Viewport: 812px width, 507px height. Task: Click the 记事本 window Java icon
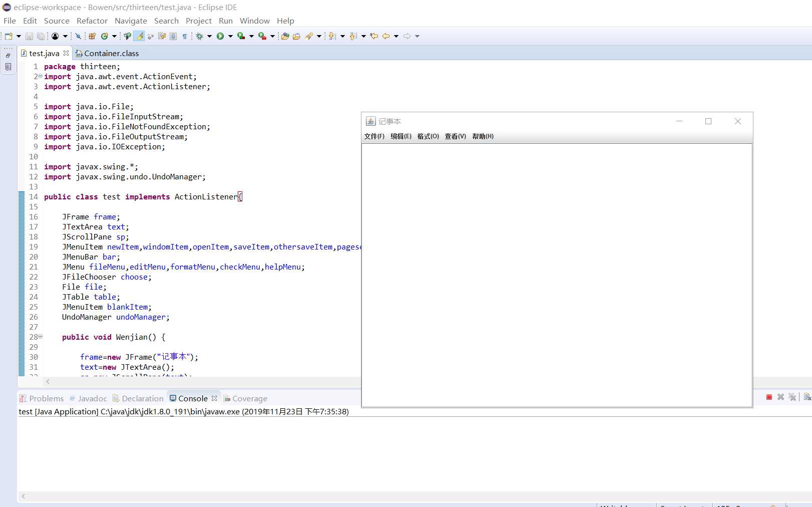pyautogui.click(x=370, y=121)
